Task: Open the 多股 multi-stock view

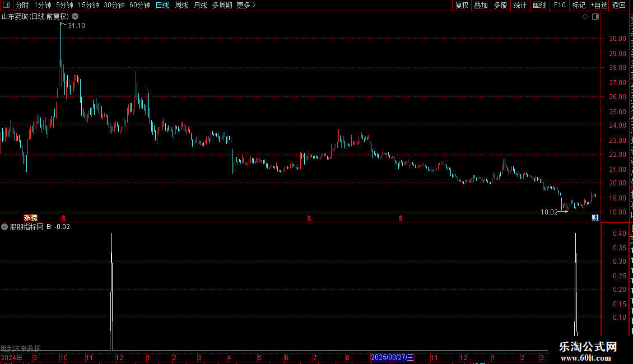Action: [x=501, y=5]
